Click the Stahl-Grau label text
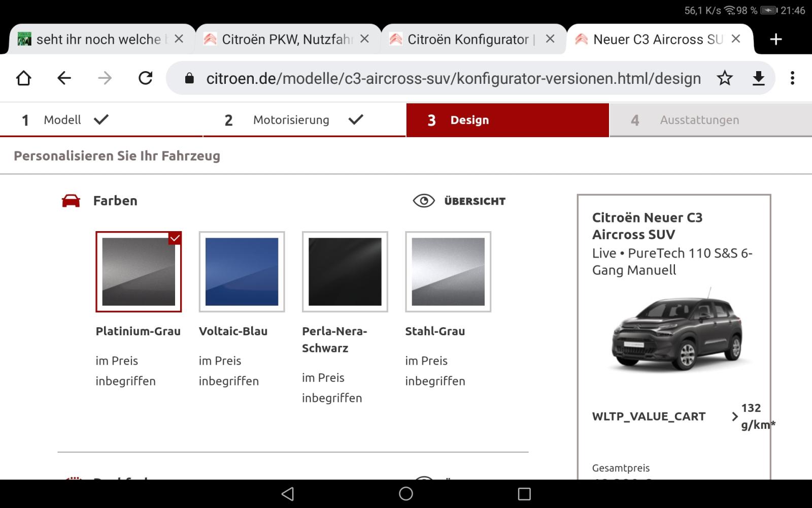812x508 pixels. click(x=435, y=331)
